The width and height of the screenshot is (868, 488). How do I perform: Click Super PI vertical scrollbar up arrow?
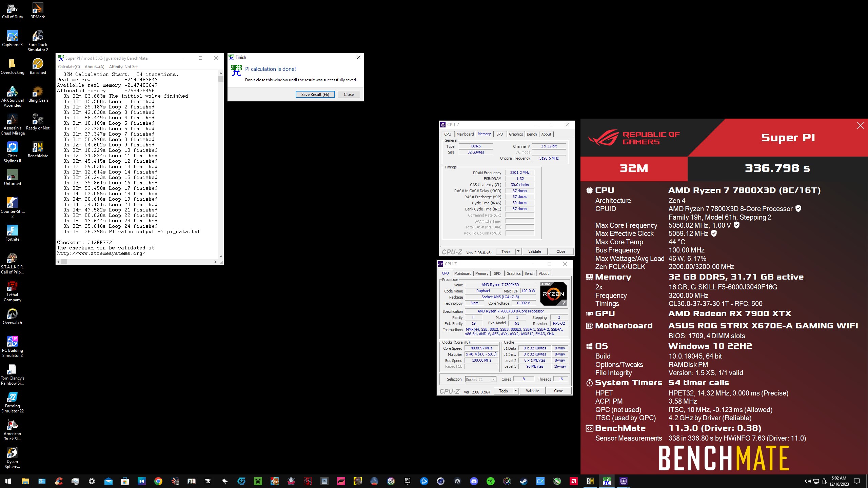[221, 73]
